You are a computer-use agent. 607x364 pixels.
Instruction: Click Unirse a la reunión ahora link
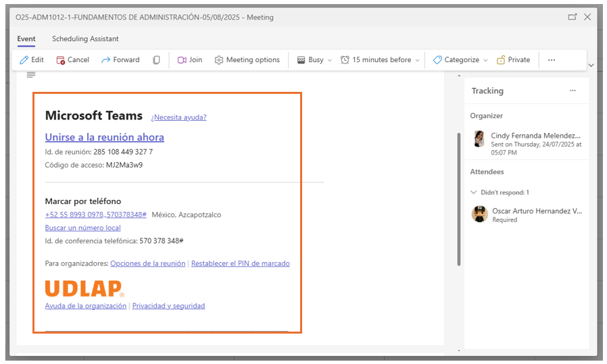[x=105, y=137]
